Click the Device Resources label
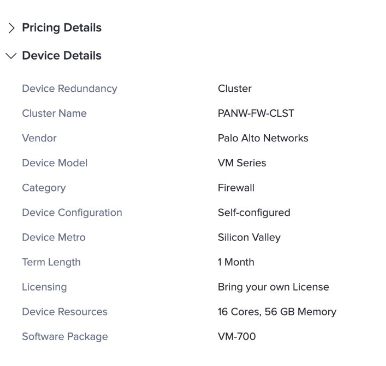386x366 pixels. [x=65, y=312]
